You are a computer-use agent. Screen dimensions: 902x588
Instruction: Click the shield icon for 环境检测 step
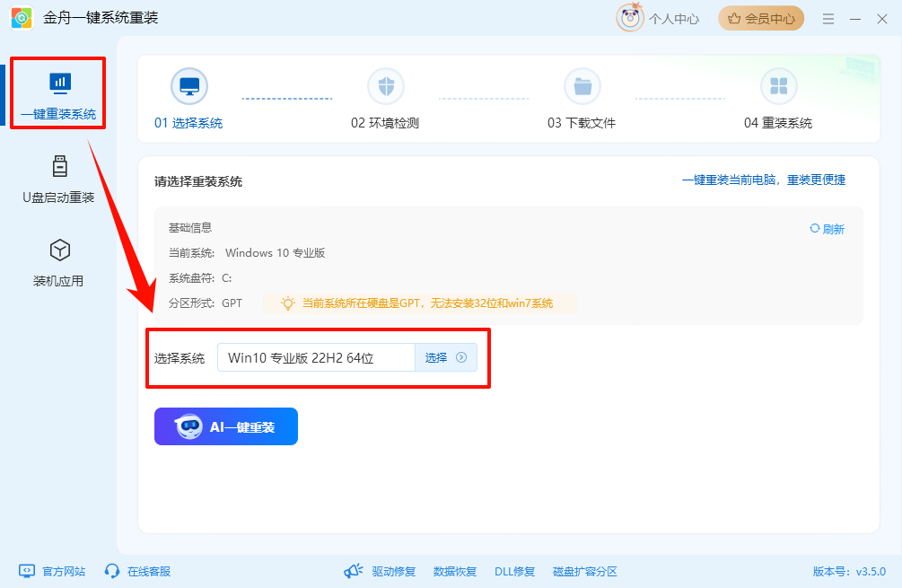tap(386, 85)
